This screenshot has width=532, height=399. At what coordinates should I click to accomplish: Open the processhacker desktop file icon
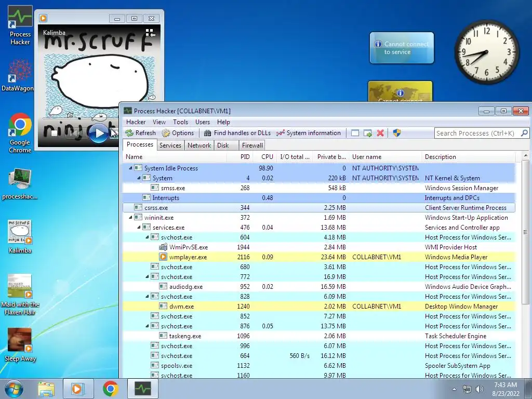tap(20, 183)
